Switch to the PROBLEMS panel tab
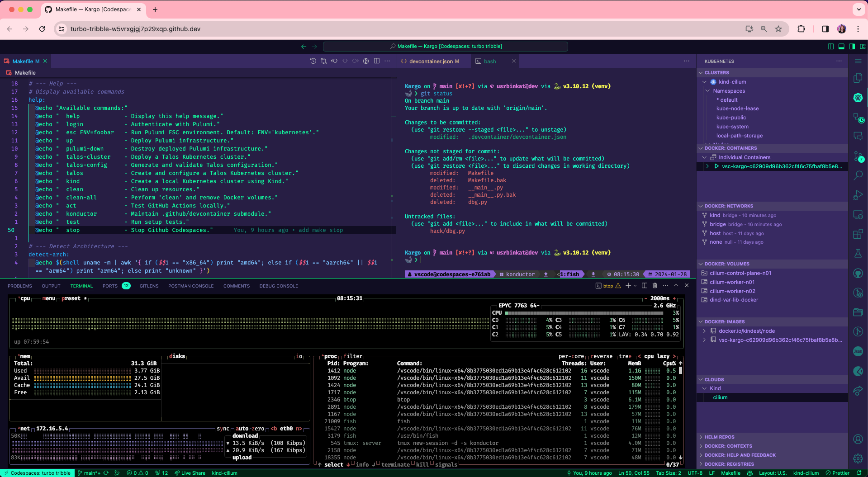The image size is (868, 477). point(20,286)
